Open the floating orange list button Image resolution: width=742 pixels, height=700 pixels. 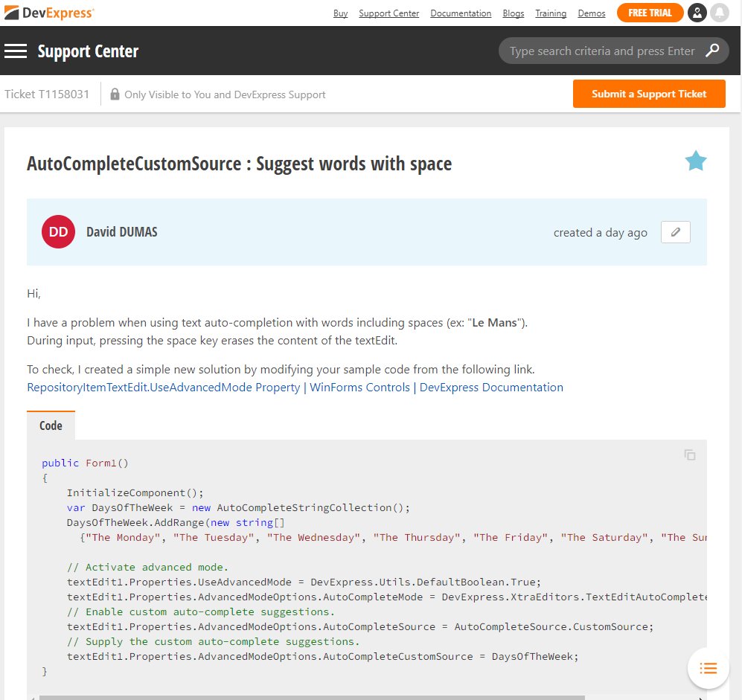[708, 668]
